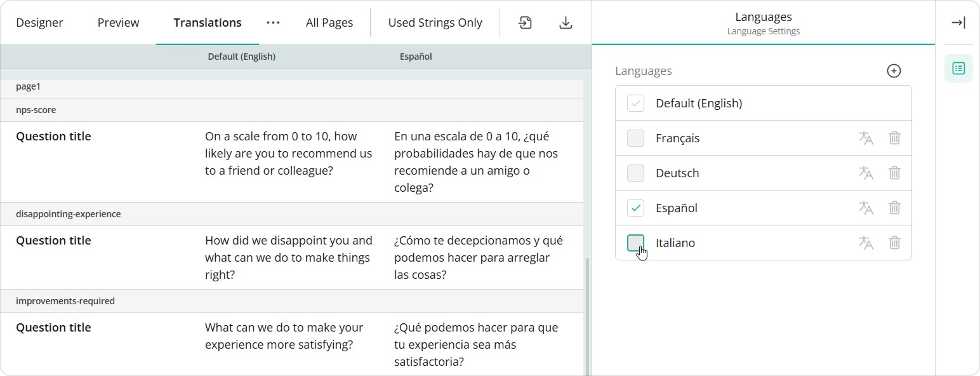Select the Language Settings panel icon
The height and width of the screenshot is (376, 980).
[958, 68]
